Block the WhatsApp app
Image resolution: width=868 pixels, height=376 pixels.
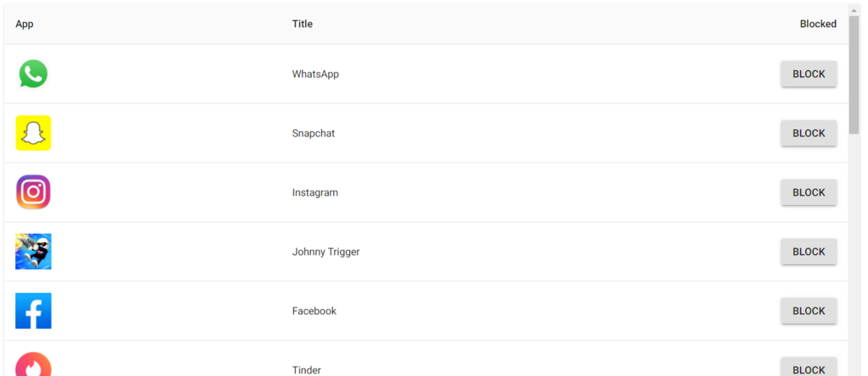tap(808, 74)
